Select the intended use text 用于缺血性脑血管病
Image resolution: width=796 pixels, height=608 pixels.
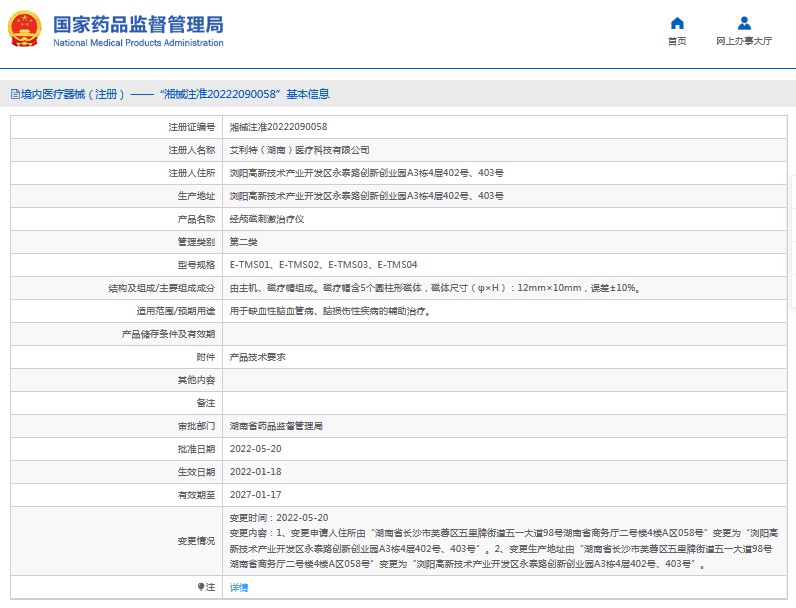330,311
